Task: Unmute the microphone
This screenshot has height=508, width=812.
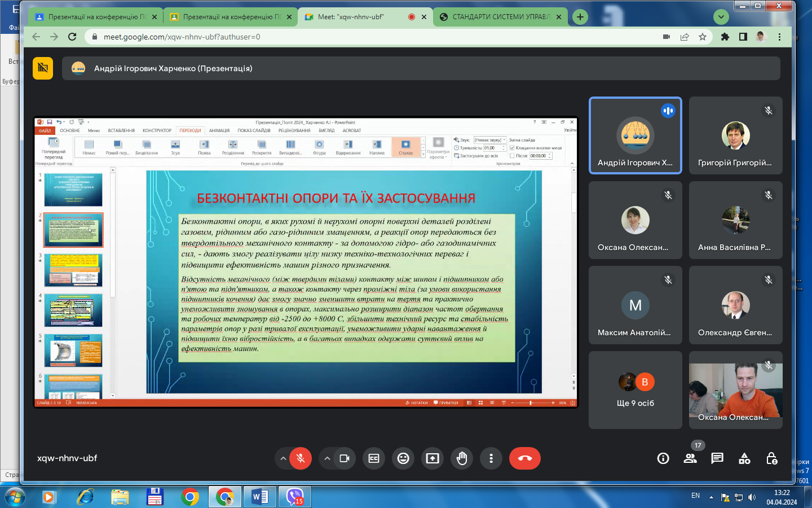Action: click(301, 458)
